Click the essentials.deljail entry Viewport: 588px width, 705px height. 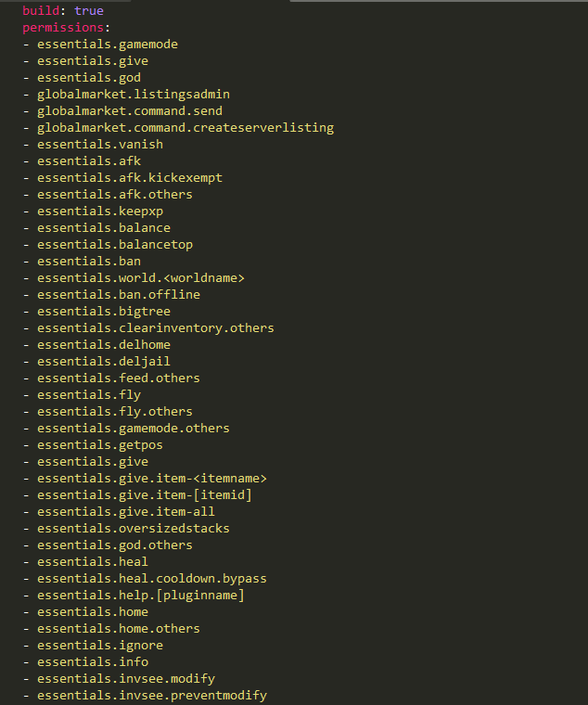click(104, 362)
